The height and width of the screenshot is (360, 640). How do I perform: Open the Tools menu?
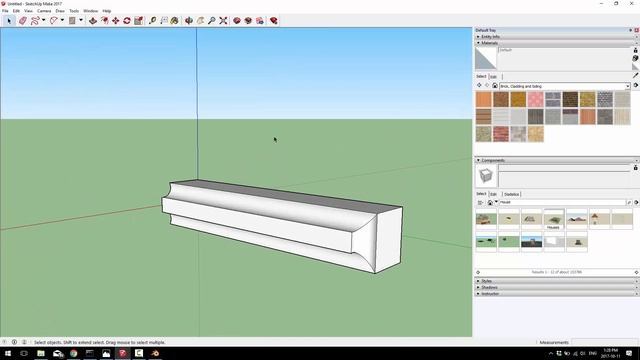tap(74, 11)
